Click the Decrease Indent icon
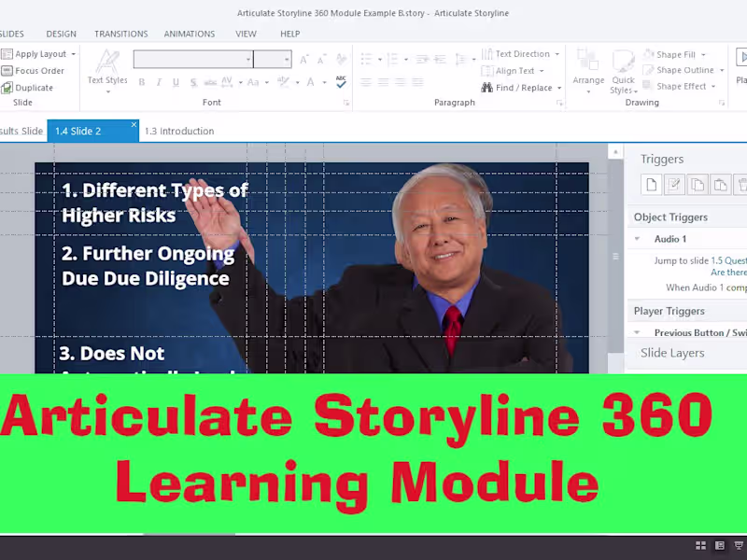The width and height of the screenshot is (747, 560). (x=422, y=59)
